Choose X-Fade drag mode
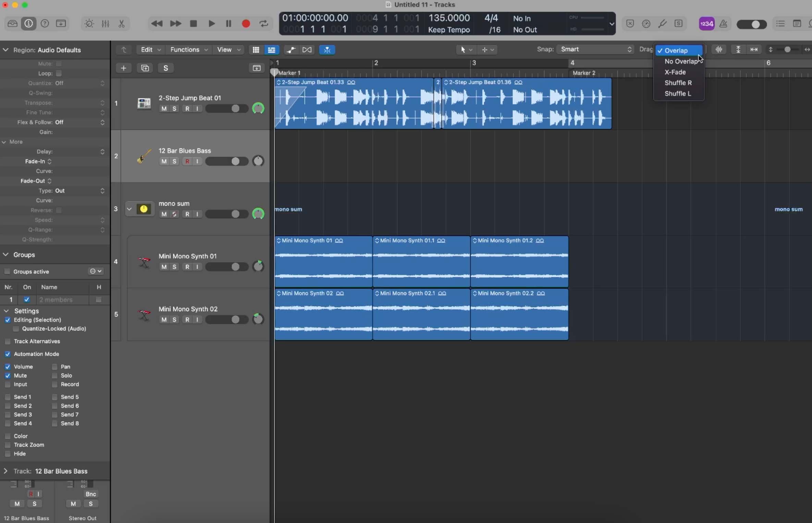 (x=679, y=72)
